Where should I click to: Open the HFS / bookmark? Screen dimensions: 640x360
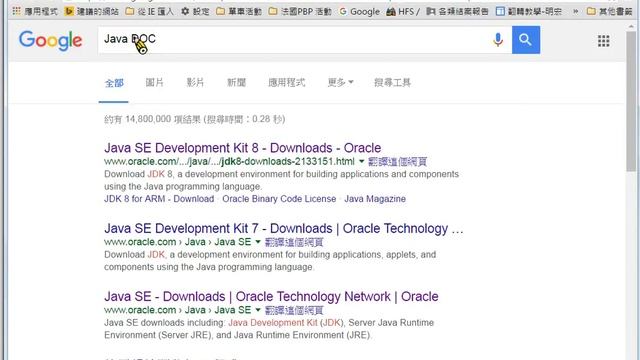[x=403, y=11]
